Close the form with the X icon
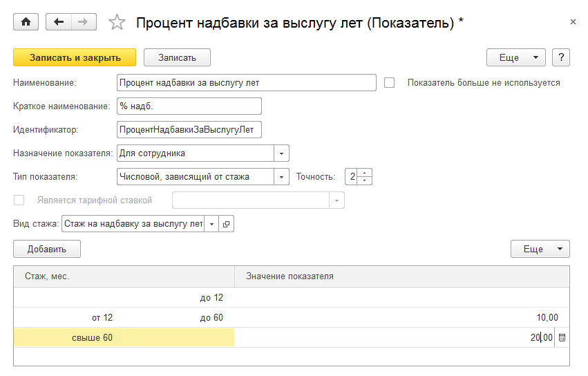This screenshot has height=376, width=588. [573, 22]
